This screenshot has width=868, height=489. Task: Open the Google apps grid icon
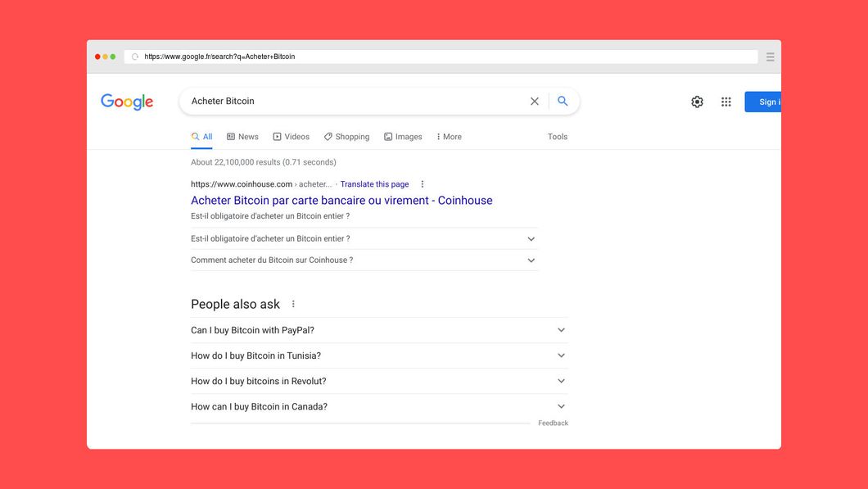726,102
